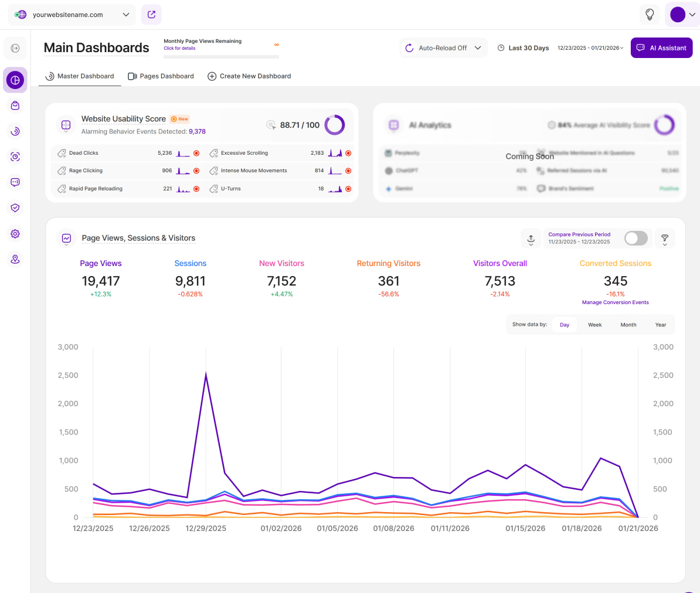The width and height of the screenshot is (700, 593).
Task: Click the Monthly Page Views progress bar
Action: 221,57
